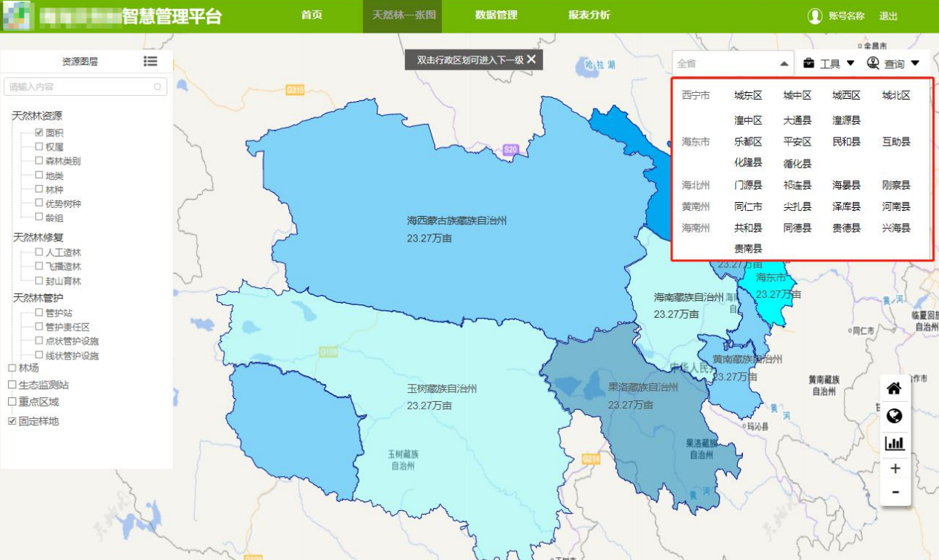Click the list icon in 资源图层 panel

tap(150, 62)
